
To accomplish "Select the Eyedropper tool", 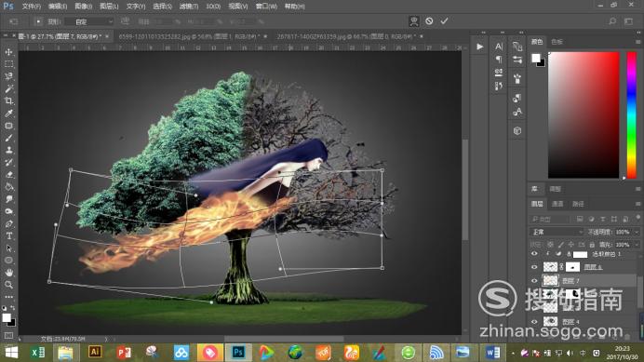I will 8,114.
